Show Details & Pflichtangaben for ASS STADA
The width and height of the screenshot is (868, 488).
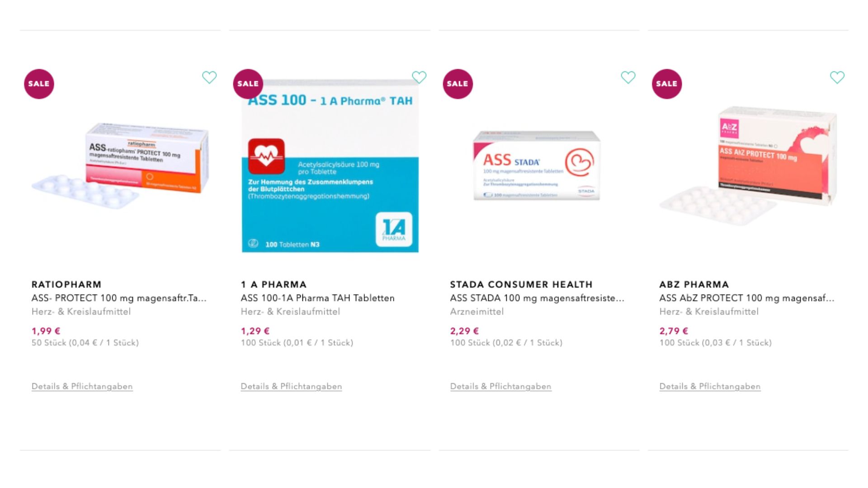[x=500, y=386]
